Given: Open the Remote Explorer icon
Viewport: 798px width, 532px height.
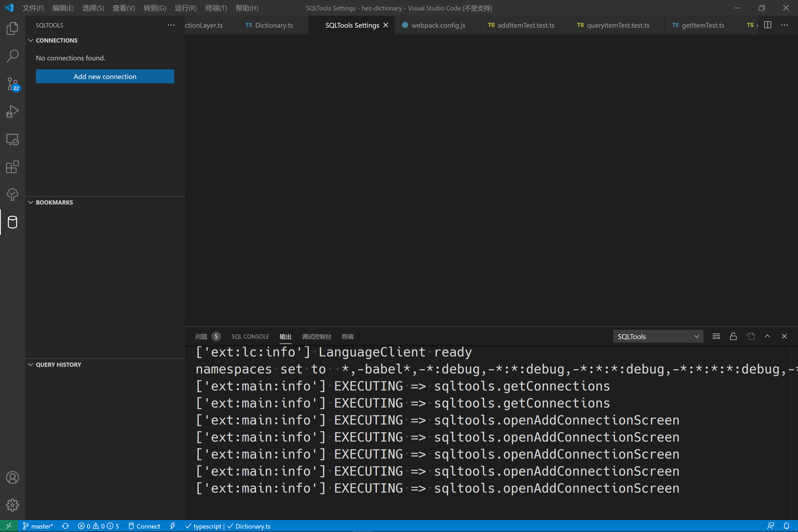Looking at the screenshot, I should pyautogui.click(x=13, y=139).
